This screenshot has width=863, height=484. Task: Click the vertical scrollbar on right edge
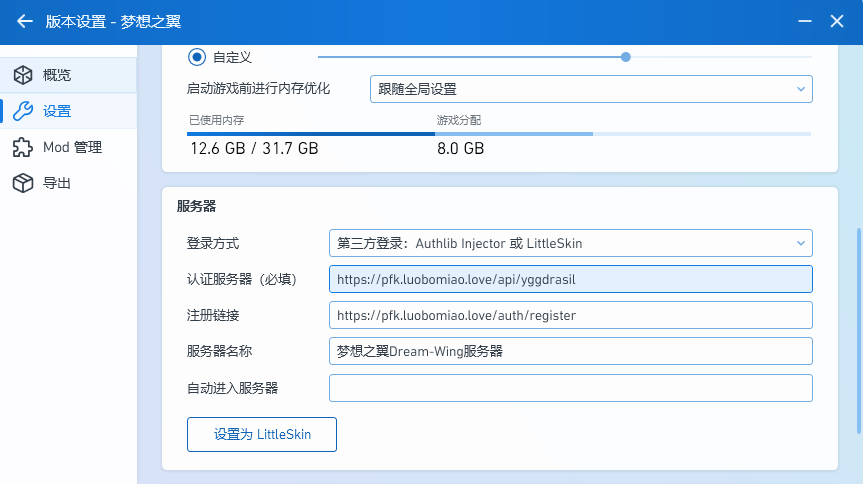pyautogui.click(x=857, y=330)
